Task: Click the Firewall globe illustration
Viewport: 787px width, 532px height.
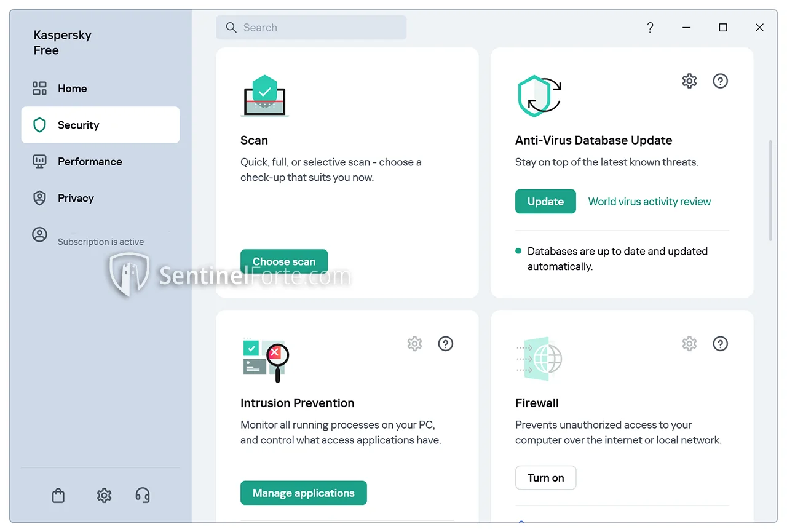Action: coord(539,359)
